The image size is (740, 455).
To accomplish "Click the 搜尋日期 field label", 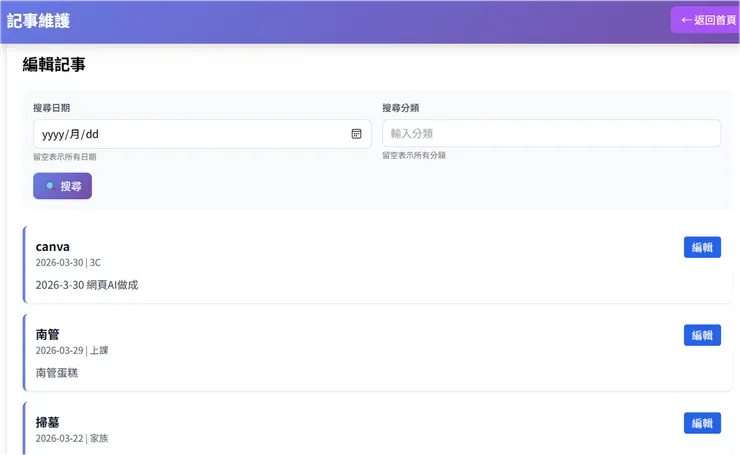I will tap(51, 108).
